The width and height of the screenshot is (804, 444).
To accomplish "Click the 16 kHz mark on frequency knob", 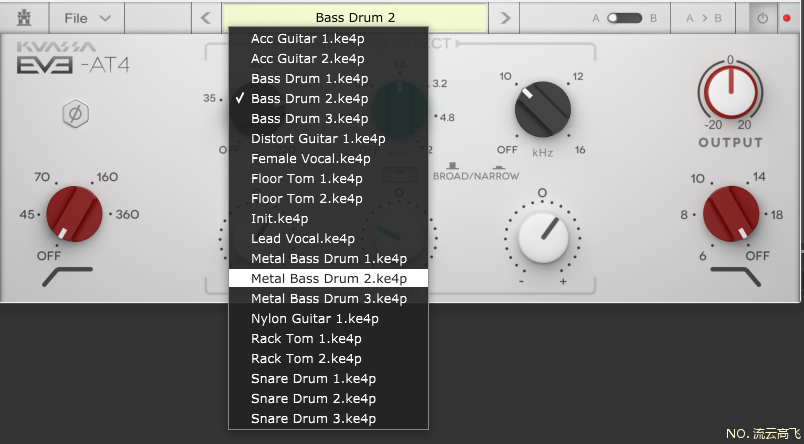I will point(580,150).
